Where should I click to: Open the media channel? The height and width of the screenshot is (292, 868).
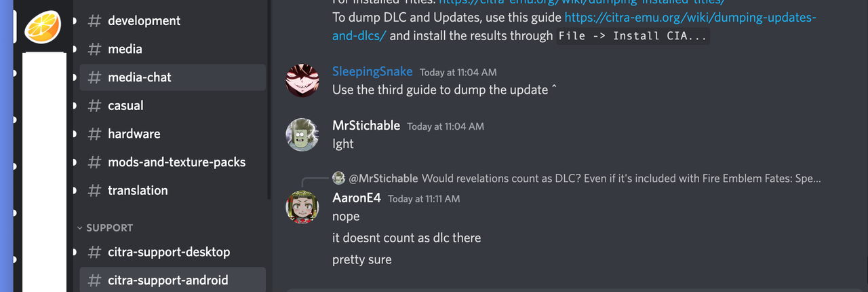click(x=172, y=49)
